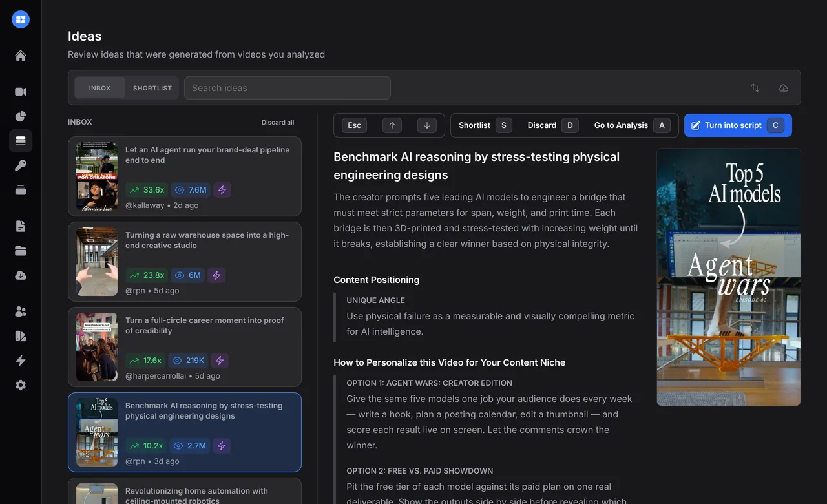Click Turn into script
The image size is (827, 504).
click(738, 125)
